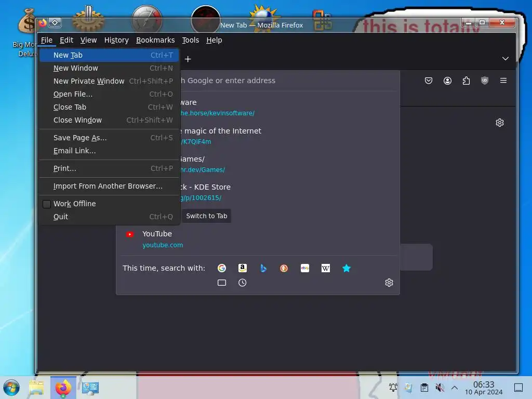Open the Edit menu
The height and width of the screenshot is (399, 532).
(x=66, y=40)
